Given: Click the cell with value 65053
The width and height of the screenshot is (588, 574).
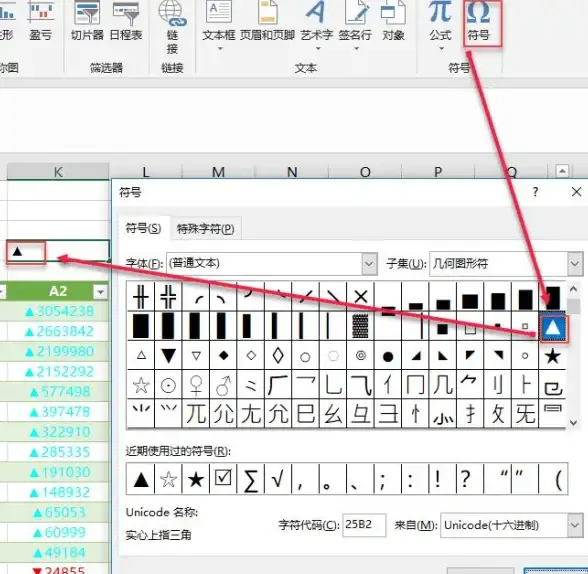Looking at the screenshot, I should point(58,513).
